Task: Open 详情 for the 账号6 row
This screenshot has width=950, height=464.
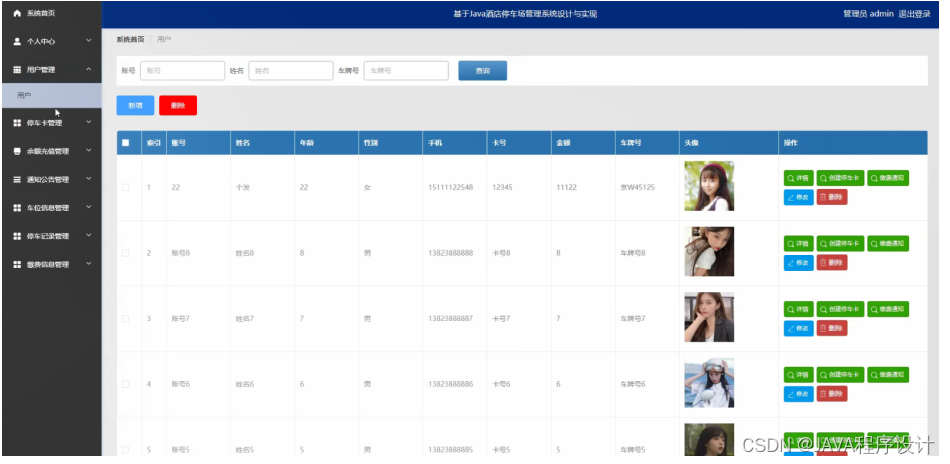Action: click(x=799, y=374)
